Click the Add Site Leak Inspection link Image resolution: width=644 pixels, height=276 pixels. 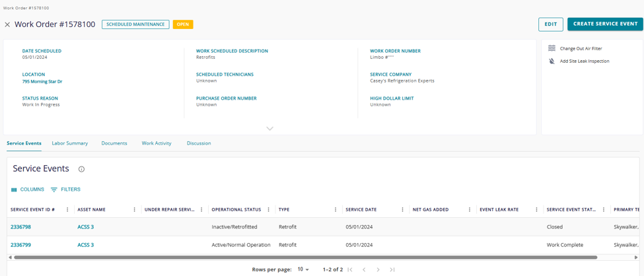pos(585,61)
